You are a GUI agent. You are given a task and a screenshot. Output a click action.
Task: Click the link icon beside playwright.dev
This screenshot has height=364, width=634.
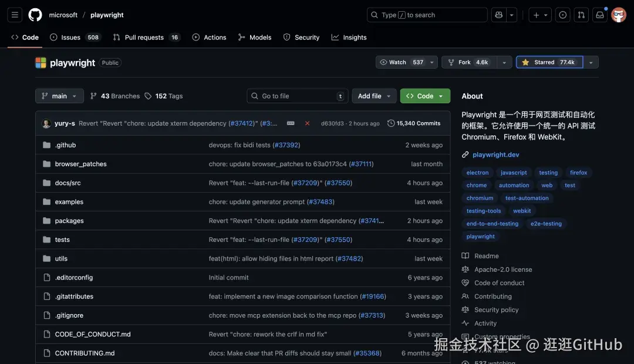click(x=466, y=154)
